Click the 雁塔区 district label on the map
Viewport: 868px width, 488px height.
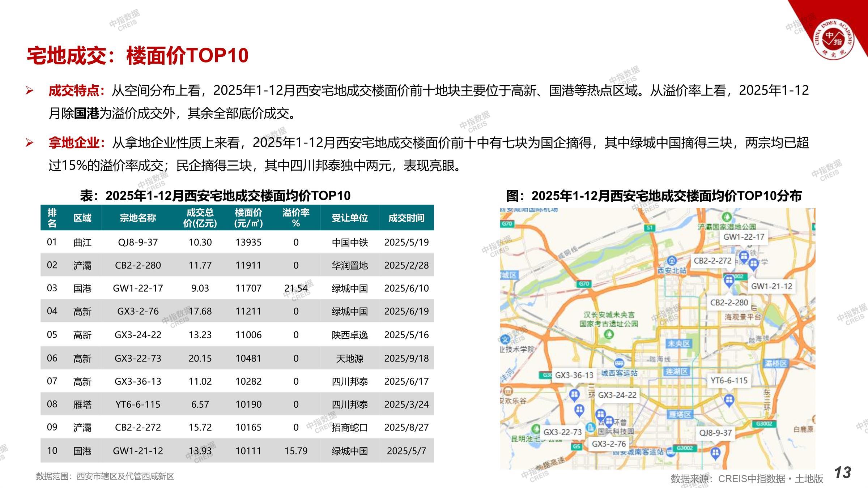point(680,414)
